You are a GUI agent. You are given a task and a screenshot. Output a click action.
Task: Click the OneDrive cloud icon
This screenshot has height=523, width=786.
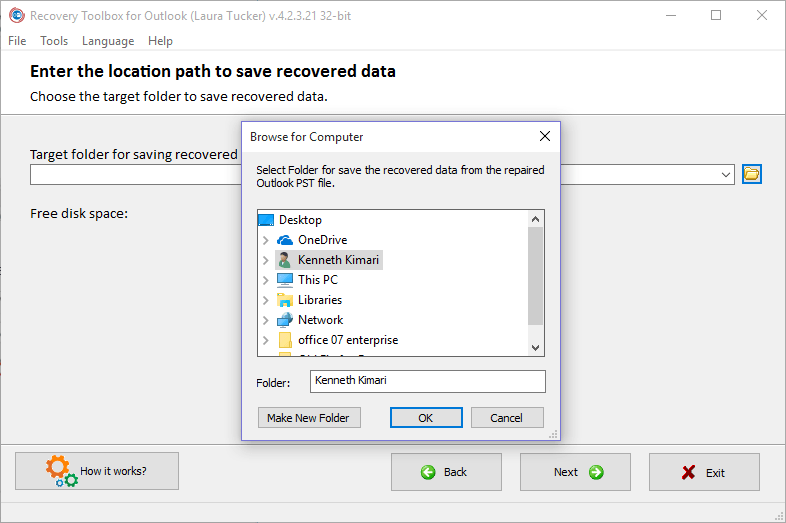[x=285, y=240]
